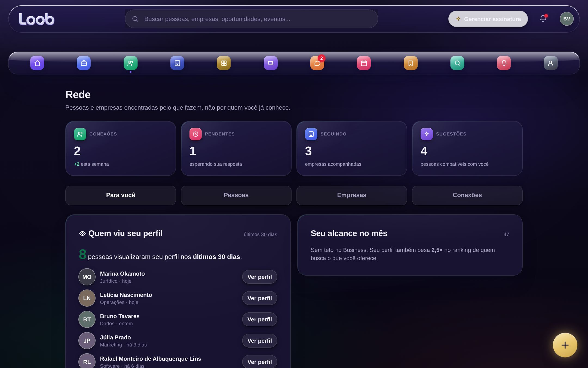Image resolution: width=588 pixels, height=368 pixels.
Task: Select the Conexões tab
Action: (467, 195)
